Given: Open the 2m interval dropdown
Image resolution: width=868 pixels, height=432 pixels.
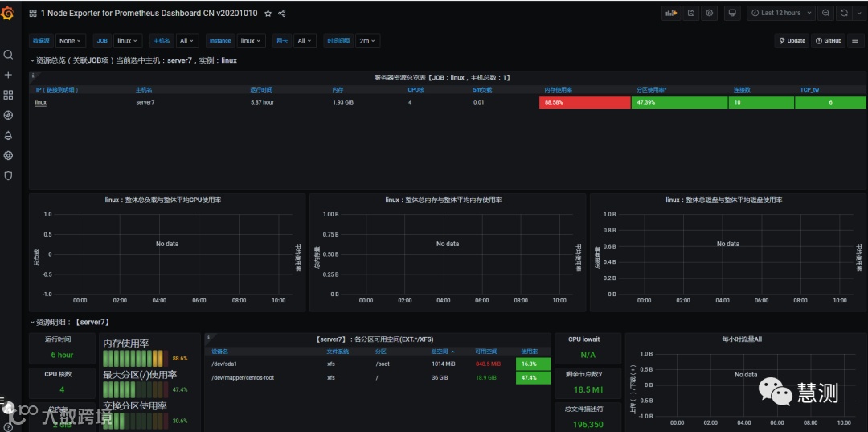Looking at the screenshot, I should [x=367, y=41].
